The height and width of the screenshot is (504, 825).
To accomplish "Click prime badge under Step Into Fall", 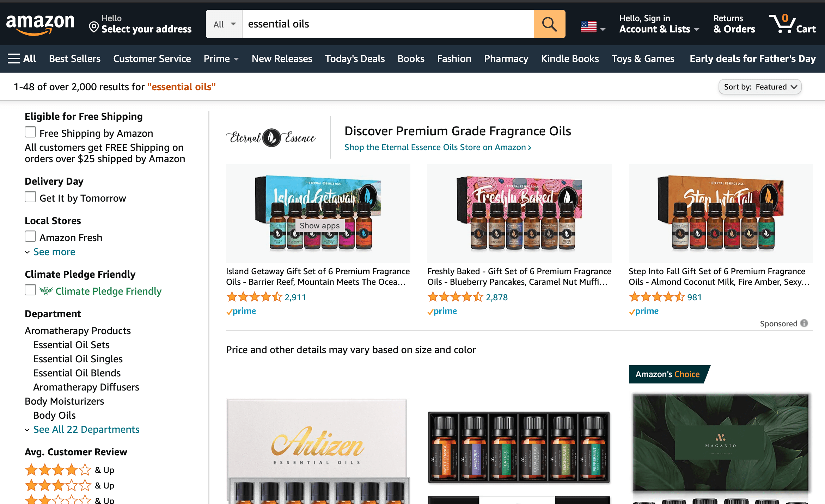I will click(644, 311).
